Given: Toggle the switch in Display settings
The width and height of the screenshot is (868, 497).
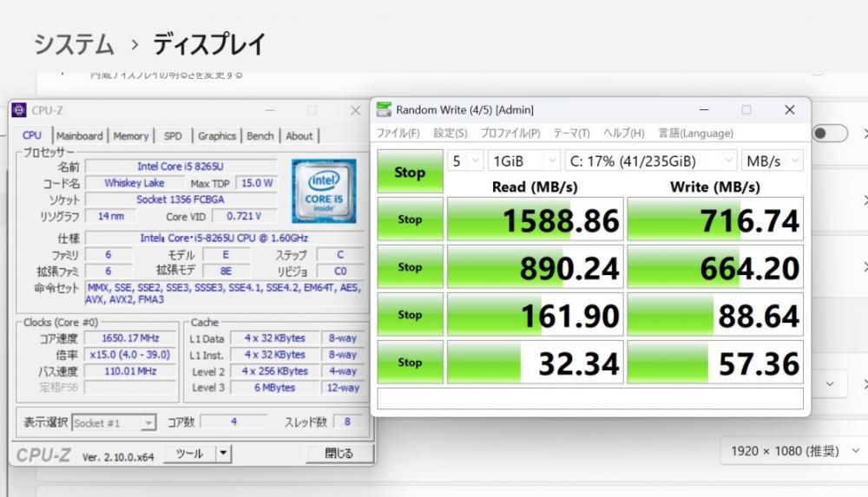Looking at the screenshot, I should (x=830, y=133).
